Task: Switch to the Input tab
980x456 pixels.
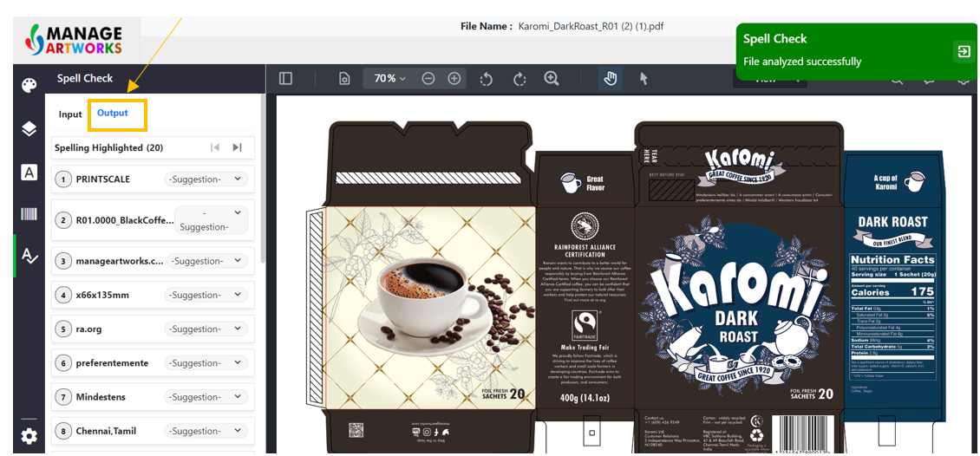Action: click(x=70, y=114)
